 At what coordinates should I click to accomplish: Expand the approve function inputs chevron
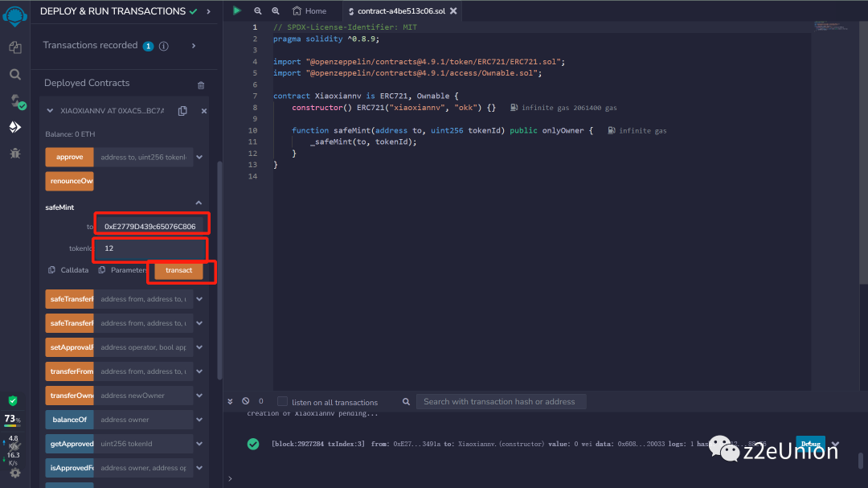pos(199,158)
